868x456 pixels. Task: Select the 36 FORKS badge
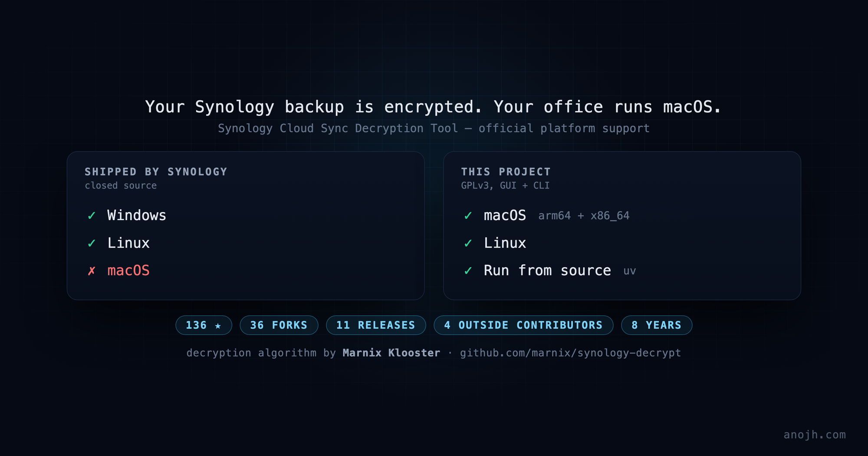(x=279, y=325)
